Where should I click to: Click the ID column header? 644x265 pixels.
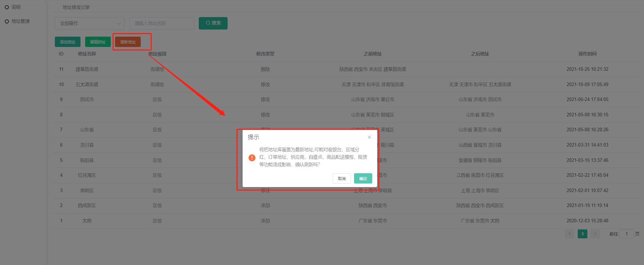(61, 54)
